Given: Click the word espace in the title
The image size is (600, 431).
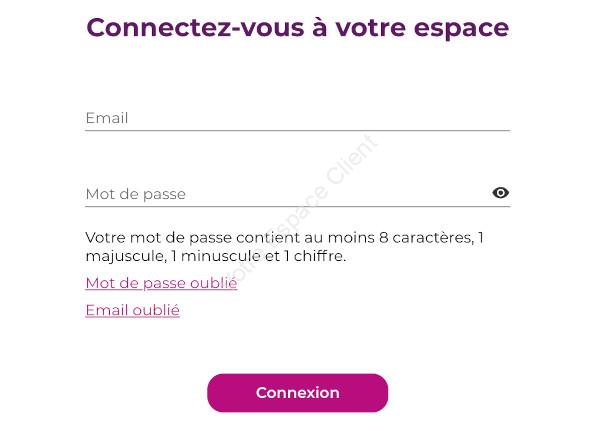Looking at the screenshot, I should click(461, 29).
